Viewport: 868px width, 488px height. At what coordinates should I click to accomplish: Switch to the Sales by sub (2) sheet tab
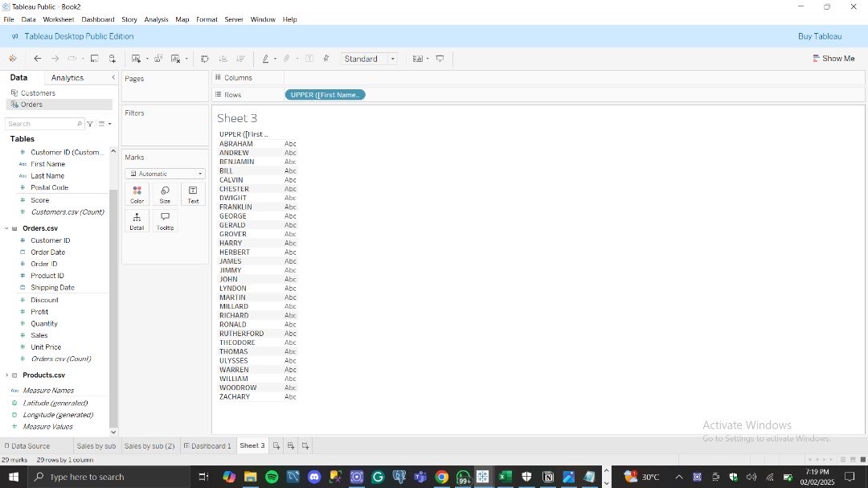[149, 445]
